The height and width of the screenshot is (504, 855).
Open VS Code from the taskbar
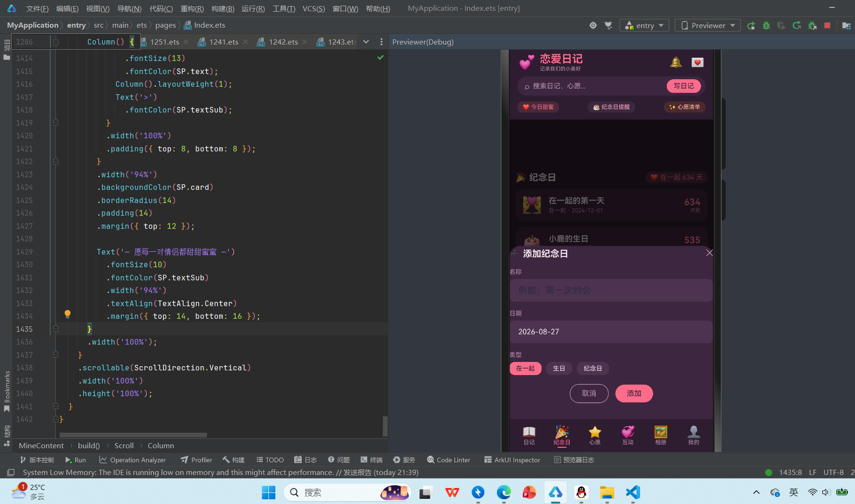633,492
